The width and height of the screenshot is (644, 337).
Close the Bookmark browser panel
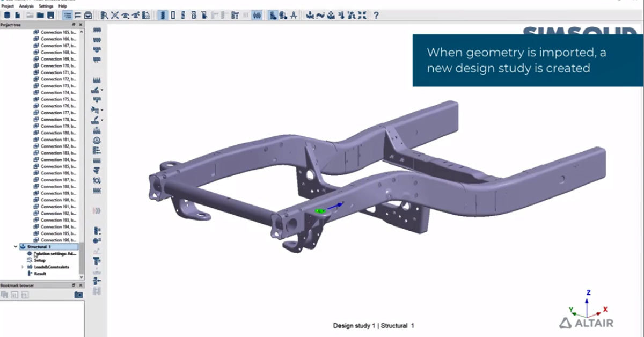coord(80,285)
